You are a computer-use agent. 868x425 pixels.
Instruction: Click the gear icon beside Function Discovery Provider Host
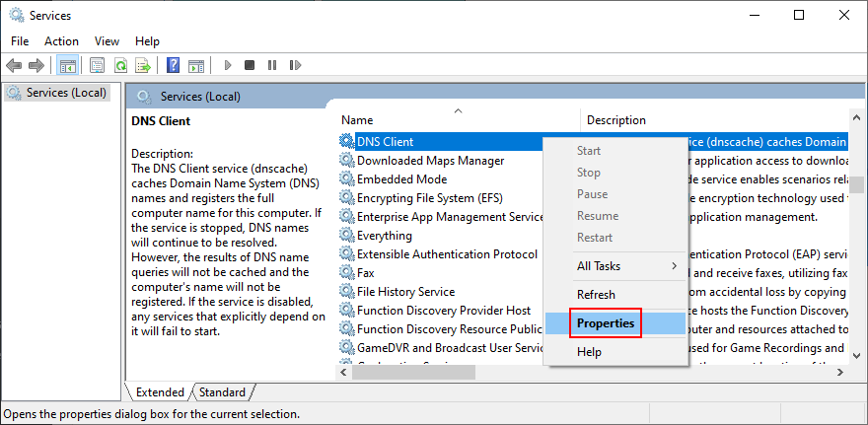pos(346,311)
